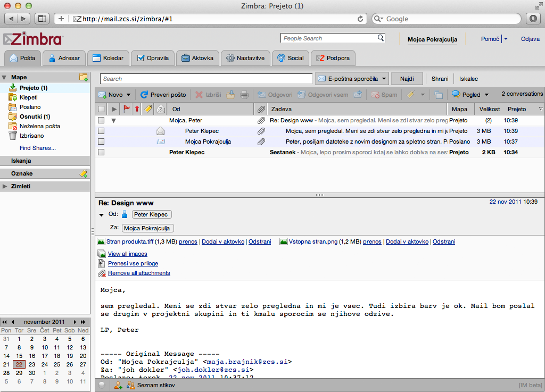The width and height of the screenshot is (545, 392).
Task: Click the Print toolbar icon
Action: tap(244, 95)
